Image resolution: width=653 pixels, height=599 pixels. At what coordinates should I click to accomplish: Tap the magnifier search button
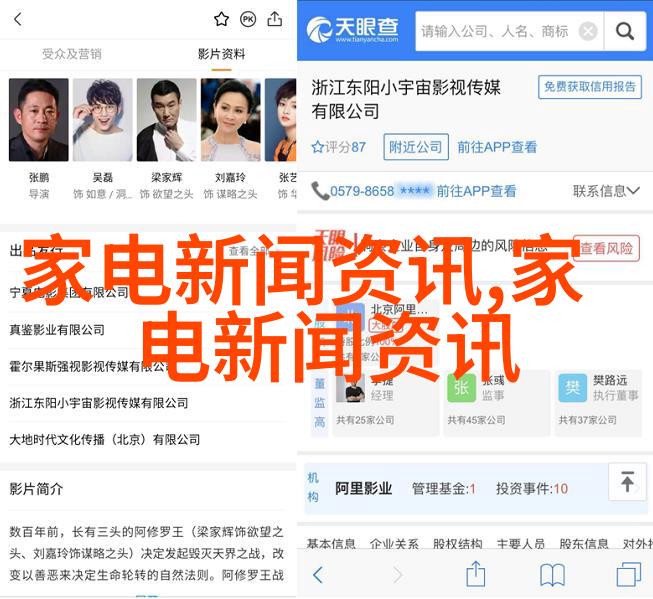tap(624, 31)
